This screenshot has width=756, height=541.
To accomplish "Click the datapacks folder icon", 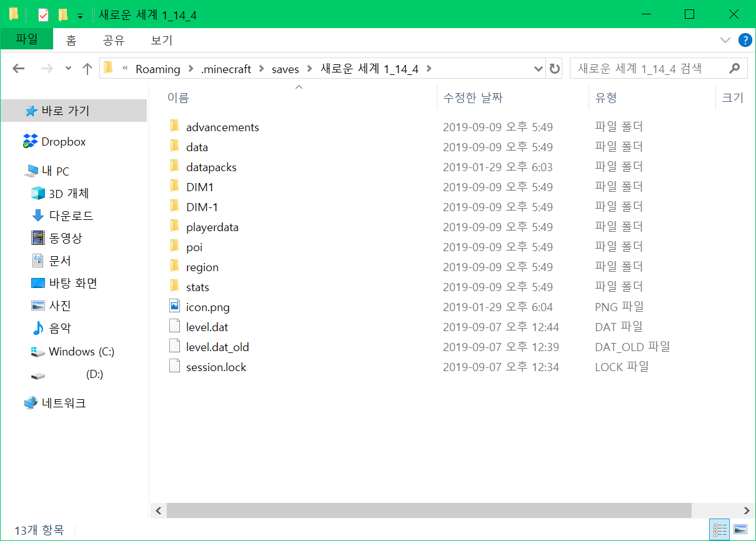I will (174, 167).
